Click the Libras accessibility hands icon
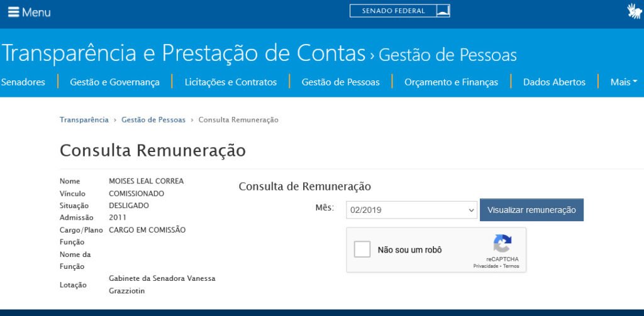Image resolution: width=644 pixels, height=316 pixels. pos(633,11)
